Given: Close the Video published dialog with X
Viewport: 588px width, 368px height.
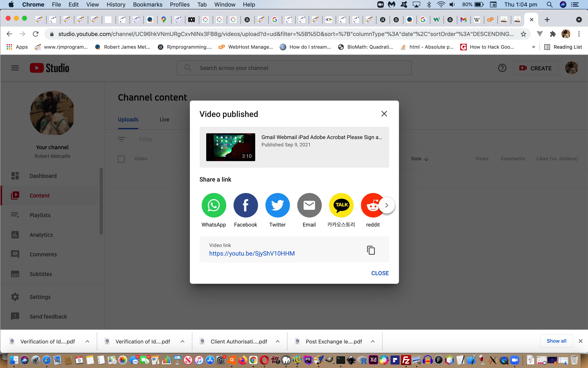Looking at the screenshot, I should pos(384,114).
